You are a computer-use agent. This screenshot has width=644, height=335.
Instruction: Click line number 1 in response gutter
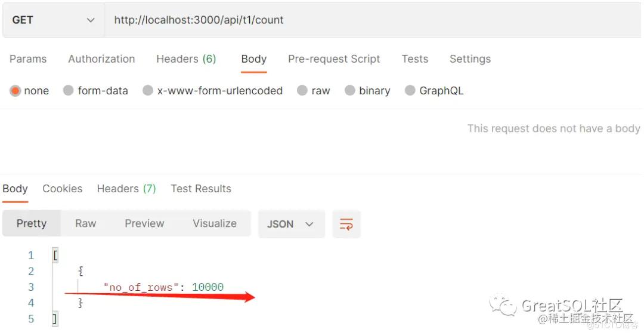31,256
